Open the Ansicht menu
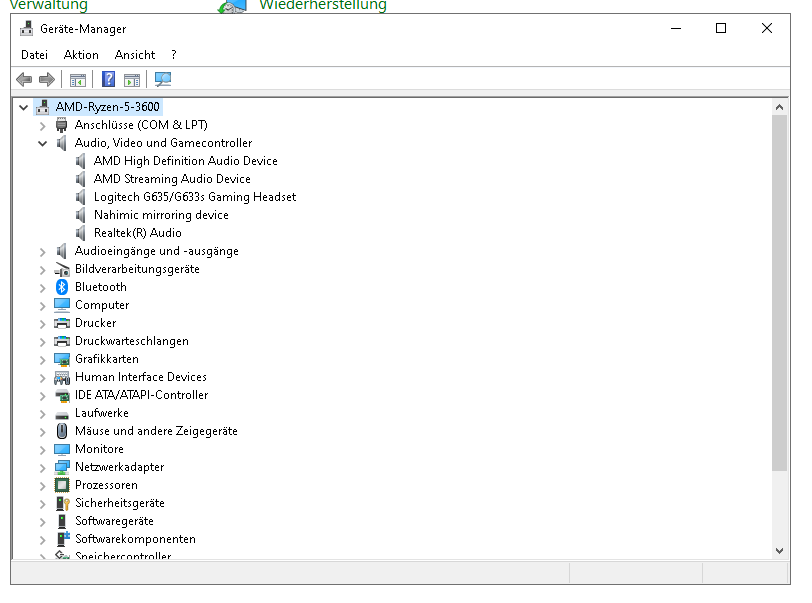The image size is (812, 603). [x=135, y=55]
